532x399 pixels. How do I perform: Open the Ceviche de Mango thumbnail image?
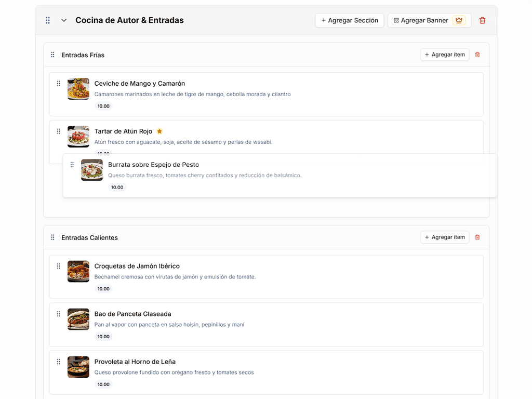(78, 89)
